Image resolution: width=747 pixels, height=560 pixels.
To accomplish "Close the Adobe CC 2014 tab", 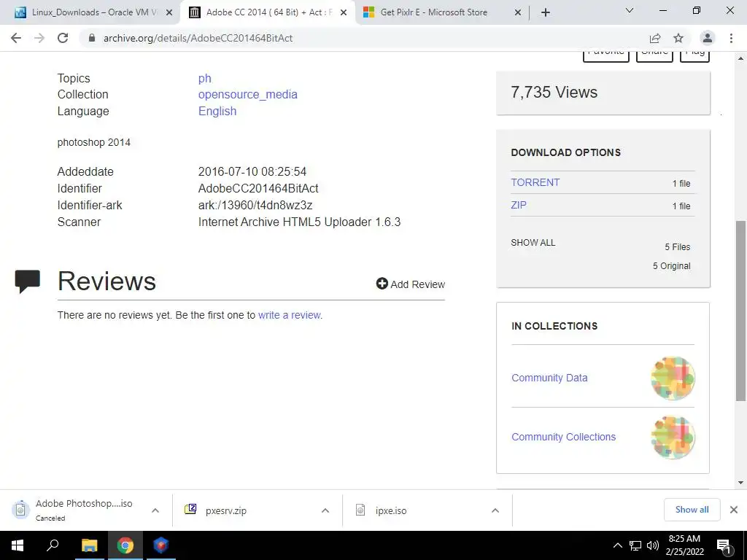I will (344, 12).
